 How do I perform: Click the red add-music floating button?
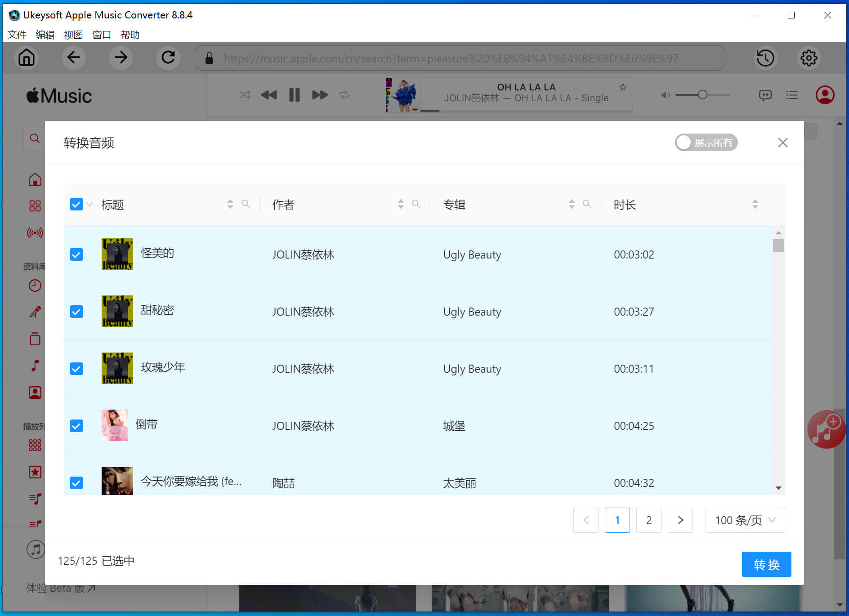tap(826, 429)
